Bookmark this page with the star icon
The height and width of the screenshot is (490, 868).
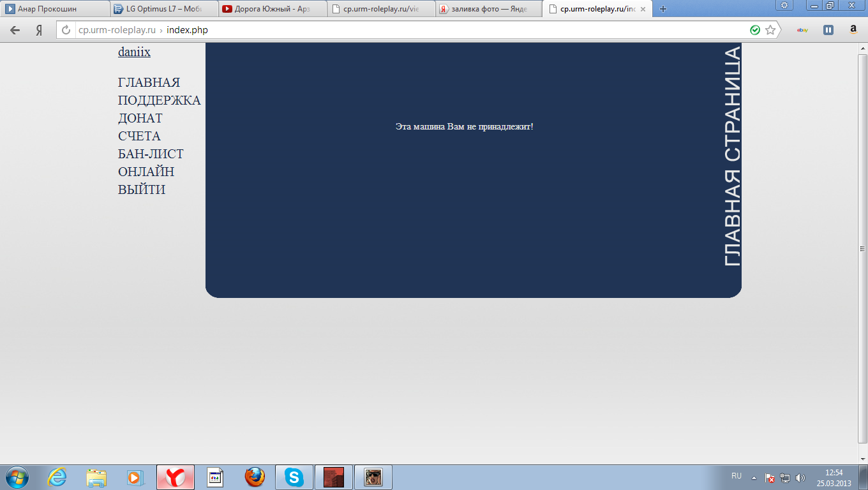pos(770,30)
